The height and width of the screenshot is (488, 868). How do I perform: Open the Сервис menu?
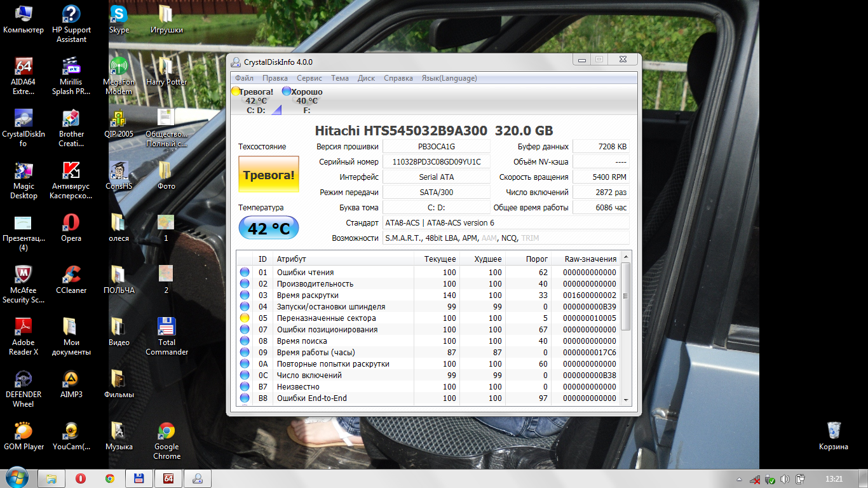click(309, 78)
